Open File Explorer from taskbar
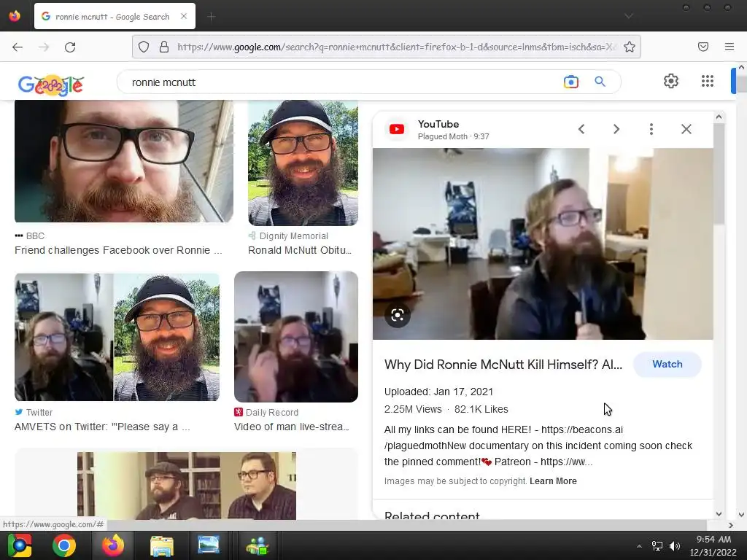Image resolution: width=747 pixels, height=560 pixels. tap(162, 545)
